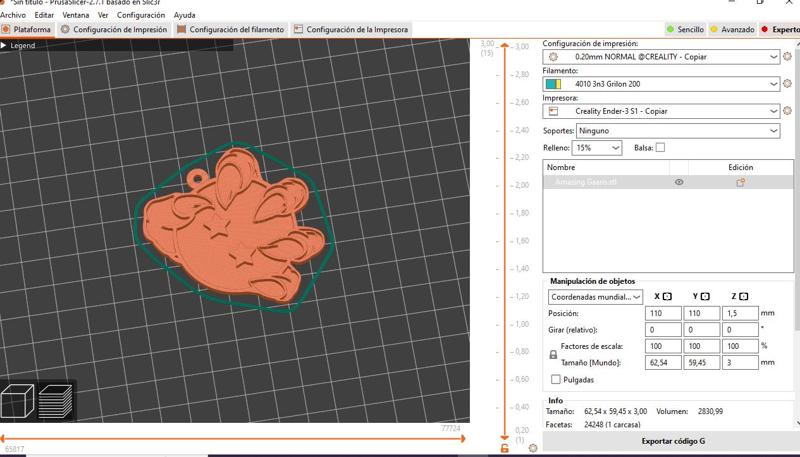Click the Posición Y input field

click(702, 313)
